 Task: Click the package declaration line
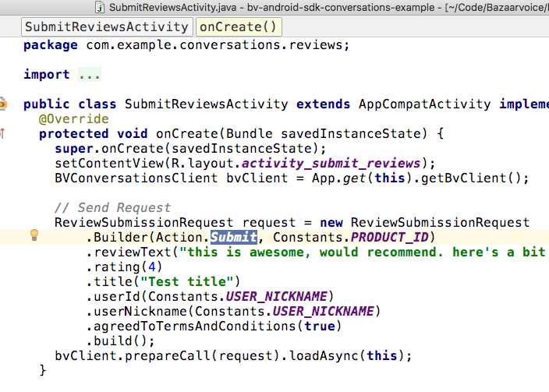point(186,44)
